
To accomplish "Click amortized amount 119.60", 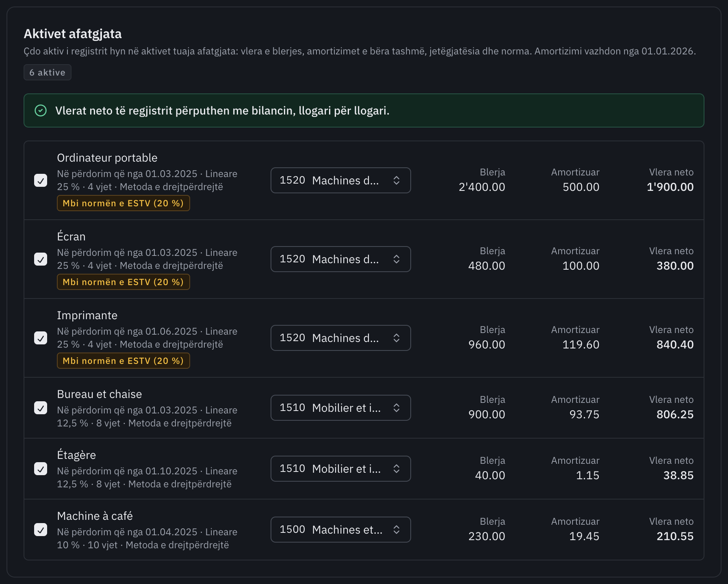I will pos(581,344).
